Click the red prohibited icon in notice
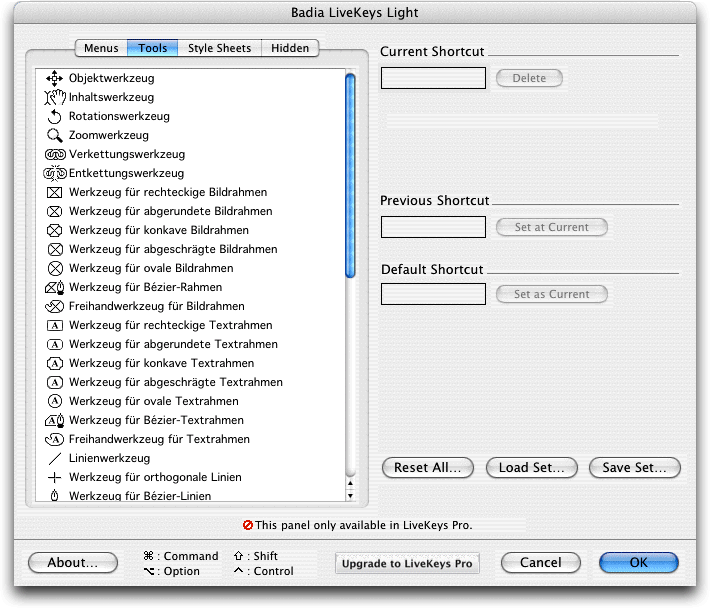Image resolution: width=710 pixels, height=609 pixels. coord(248,525)
